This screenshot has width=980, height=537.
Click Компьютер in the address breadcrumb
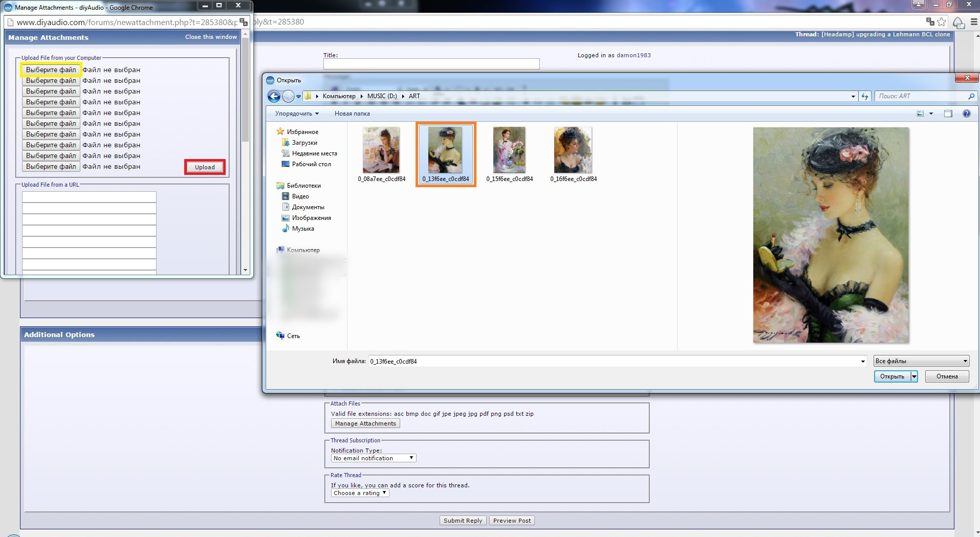coord(339,96)
